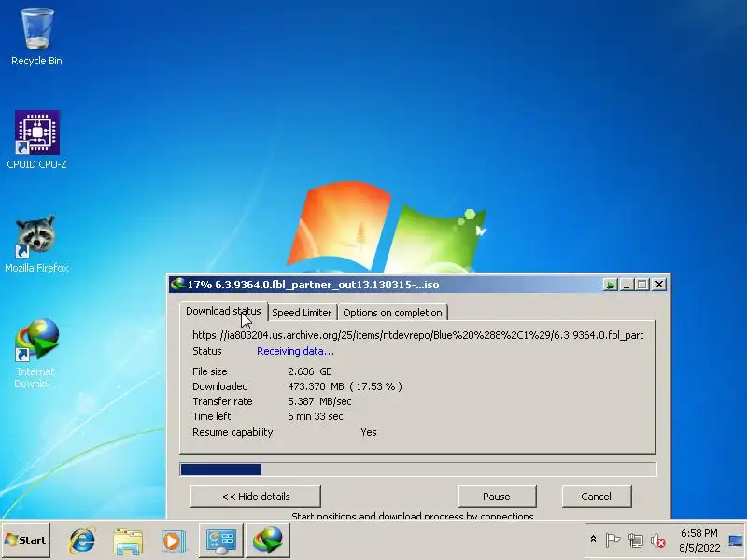
Task: Show hidden system tray icons
Action: [x=593, y=539]
